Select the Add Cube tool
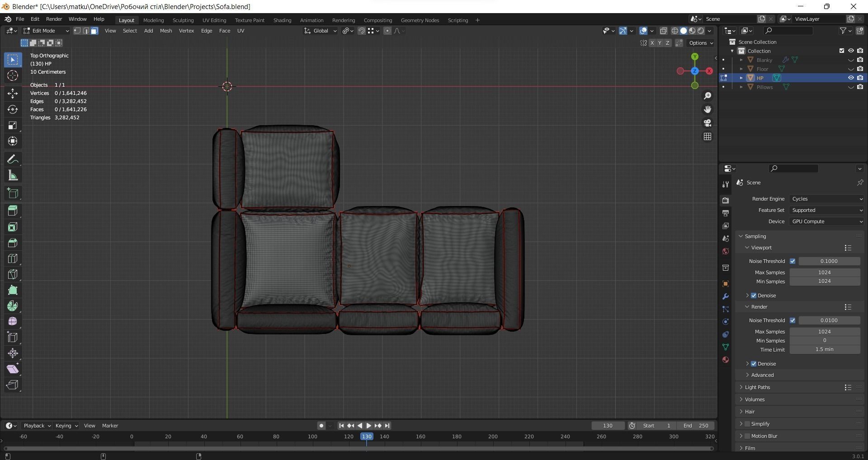The height and width of the screenshot is (460, 868). [x=13, y=193]
